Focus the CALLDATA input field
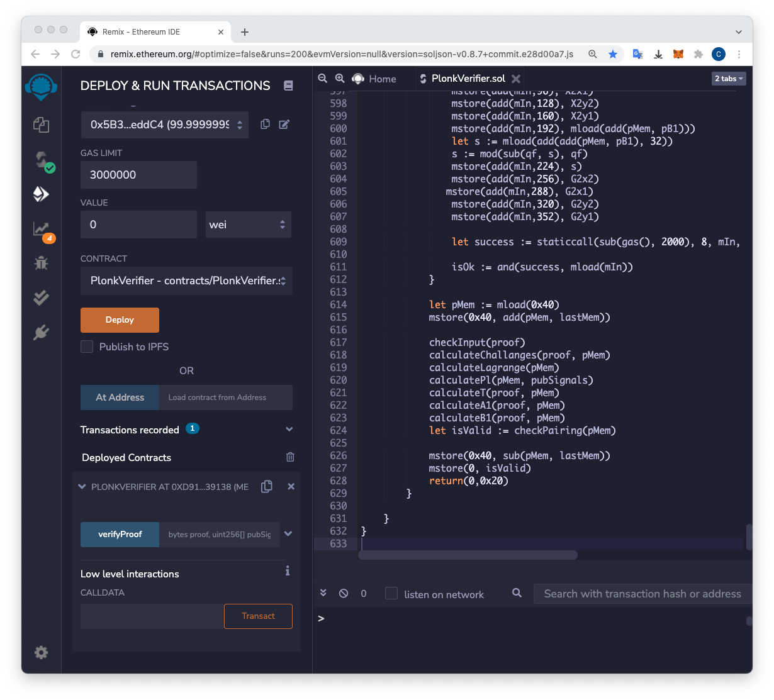The width and height of the screenshot is (774, 700). (152, 616)
